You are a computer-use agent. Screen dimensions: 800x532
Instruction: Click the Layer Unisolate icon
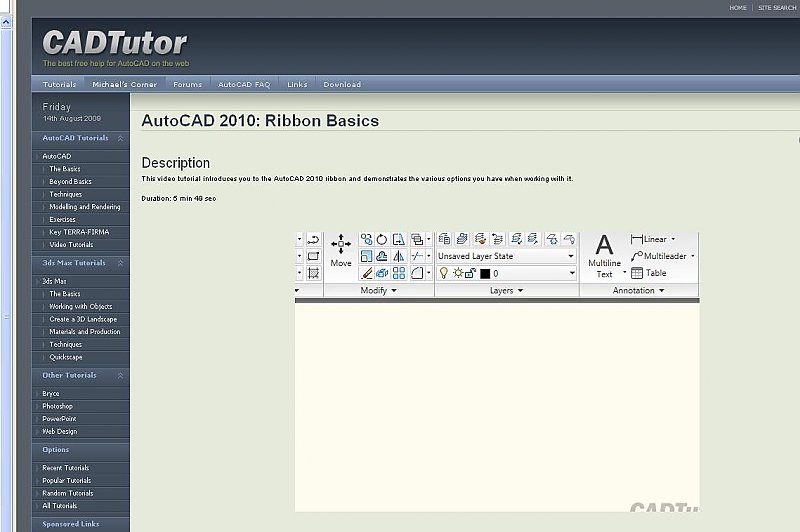coord(533,239)
